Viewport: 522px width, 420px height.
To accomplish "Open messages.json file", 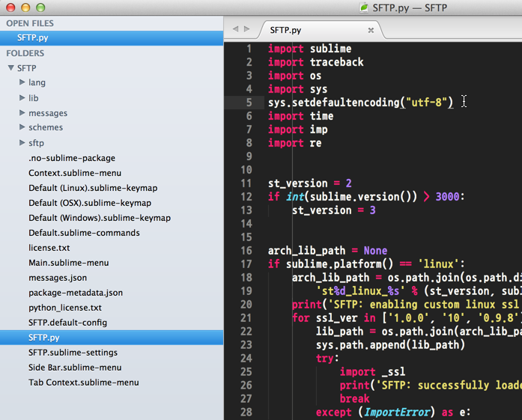I will tap(58, 278).
